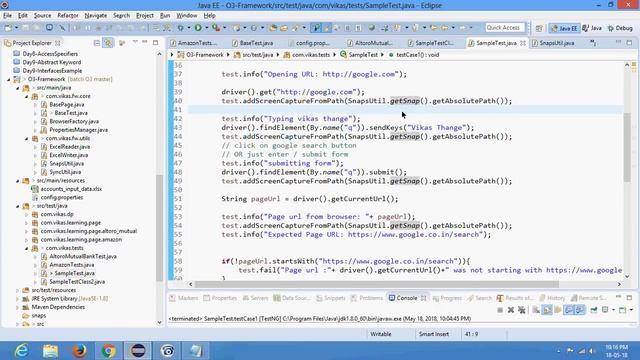Viewport: 640px width, 360px height.
Task: Click Remove Launch in Console toolbar
Action: (511, 310)
